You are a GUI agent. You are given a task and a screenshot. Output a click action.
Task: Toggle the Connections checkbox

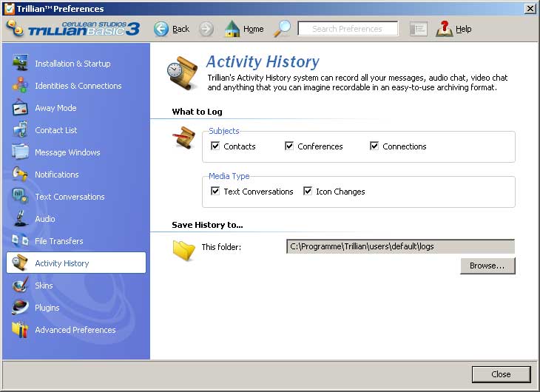point(374,146)
